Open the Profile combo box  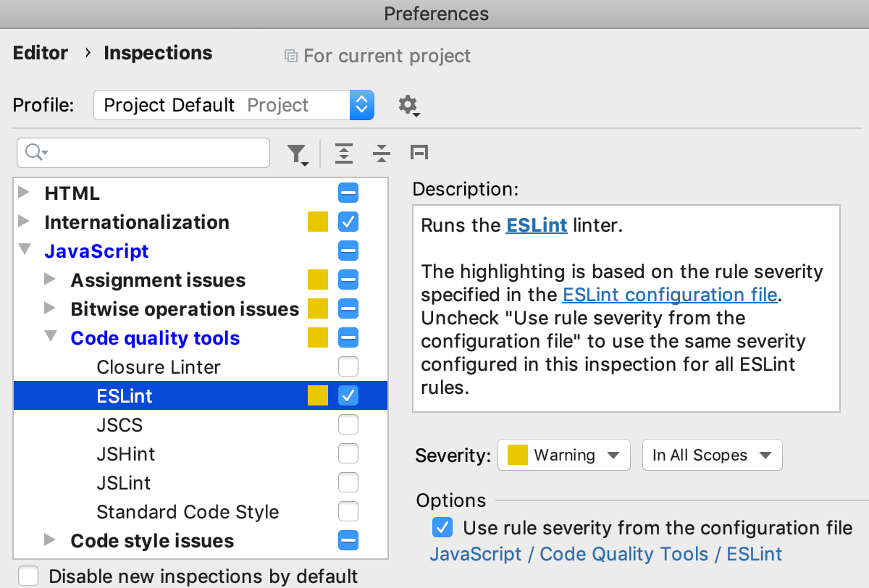(217, 105)
